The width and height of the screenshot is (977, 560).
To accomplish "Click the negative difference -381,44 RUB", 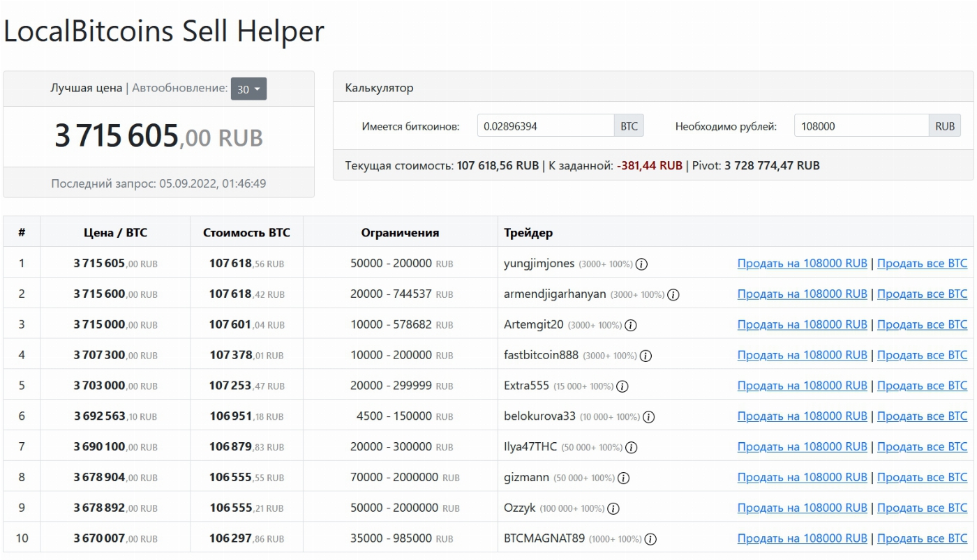I will (650, 166).
